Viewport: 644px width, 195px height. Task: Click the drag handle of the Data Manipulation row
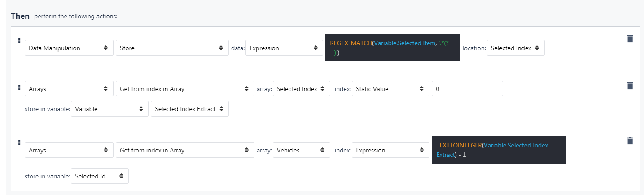tap(19, 40)
